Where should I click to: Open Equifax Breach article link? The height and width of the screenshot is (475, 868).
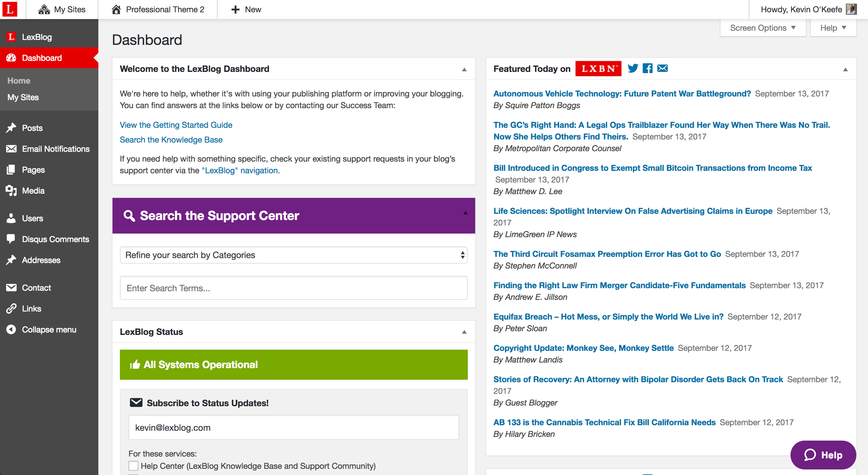tap(608, 317)
